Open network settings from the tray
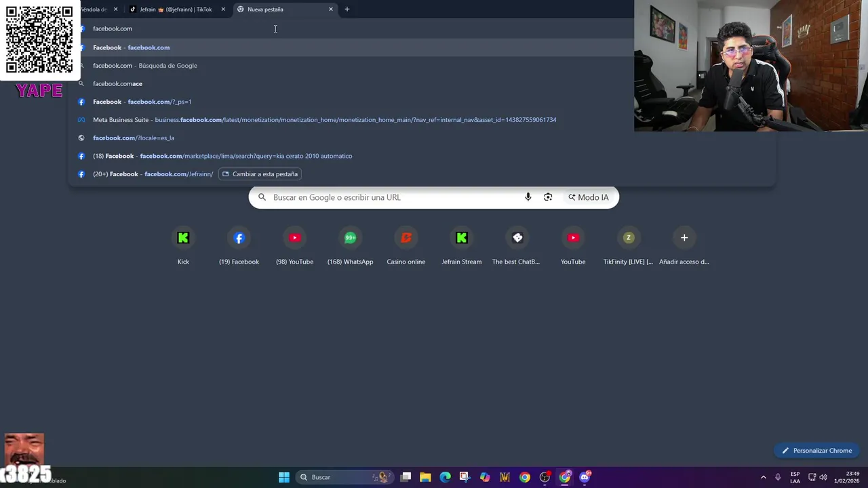This screenshot has height=488, width=868. coord(812,477)
